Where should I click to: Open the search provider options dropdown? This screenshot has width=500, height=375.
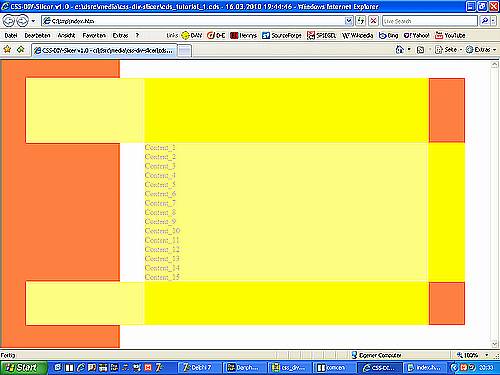click(493, 21)
